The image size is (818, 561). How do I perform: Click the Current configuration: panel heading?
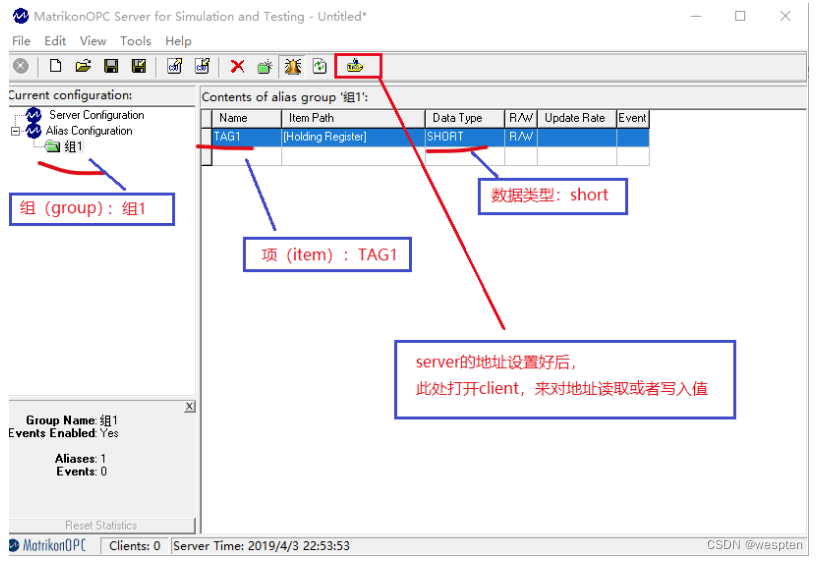(70, 95)
